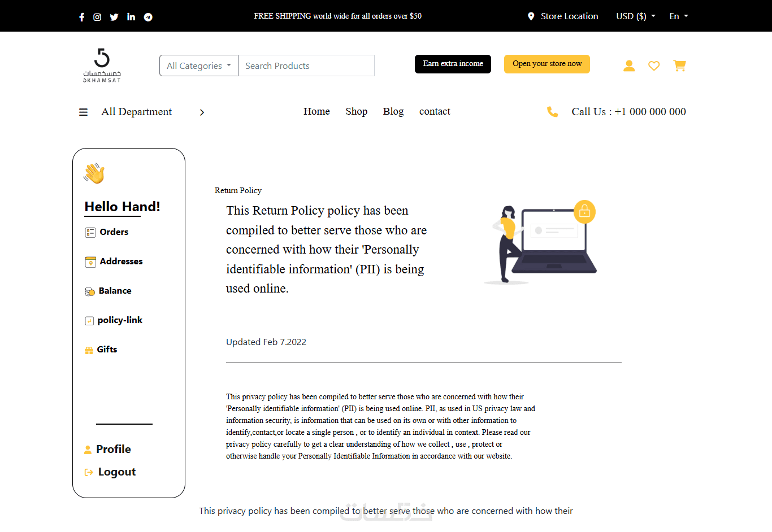Open the Facebook social icon

(x=82, y=17)
